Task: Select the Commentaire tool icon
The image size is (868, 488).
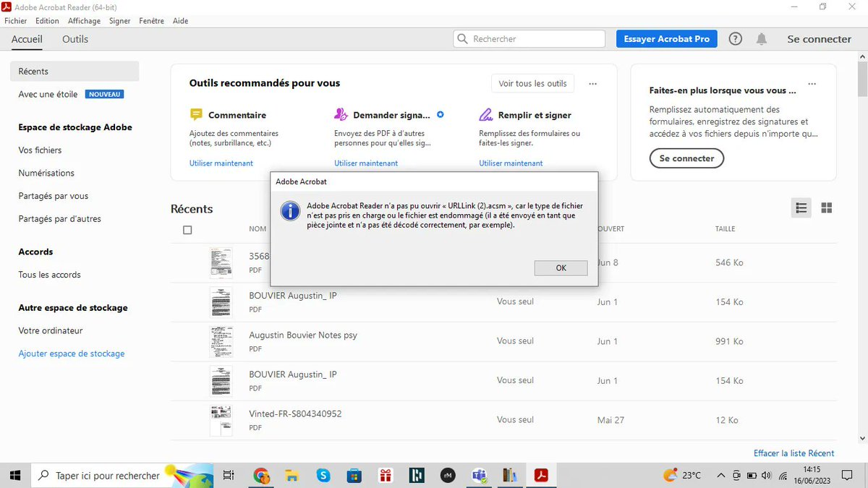Action: pos(196,114)
